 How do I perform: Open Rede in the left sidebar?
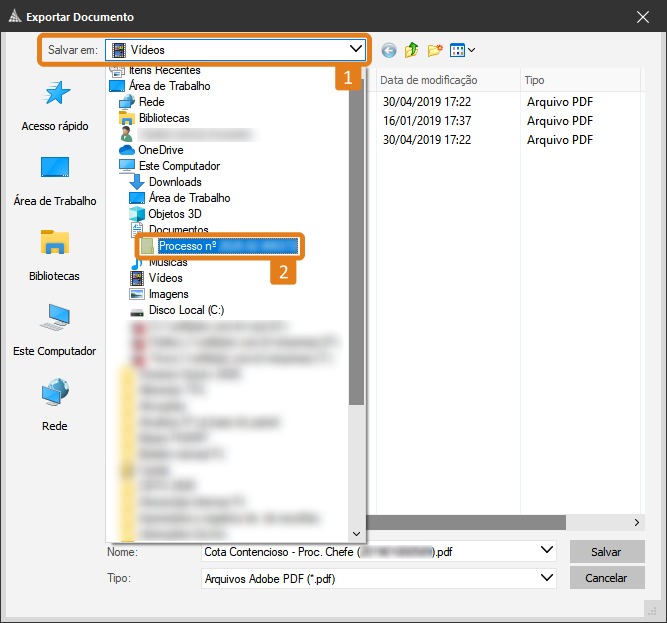[x=55, y=405]
